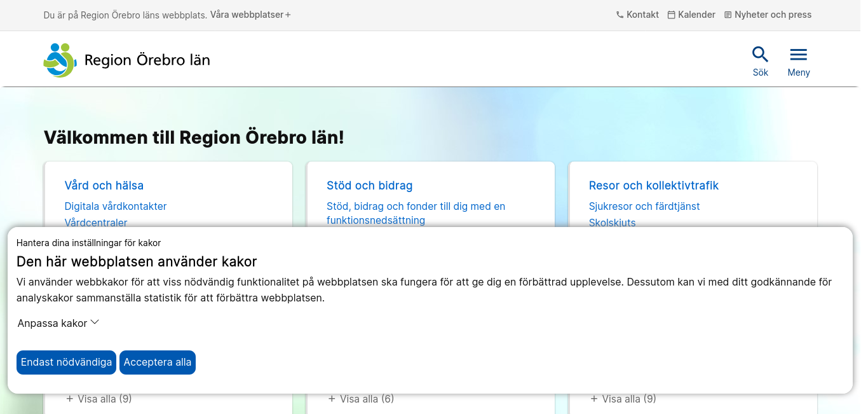The width and height of the screenshot is (868, 414).
Task: Open the Stöd och bidrag heading link
Action: [x=370, y=186]
